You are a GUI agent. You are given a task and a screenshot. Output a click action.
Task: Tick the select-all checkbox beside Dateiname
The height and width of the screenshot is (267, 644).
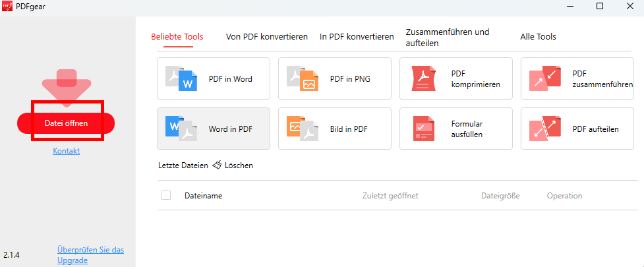point(166,196)
